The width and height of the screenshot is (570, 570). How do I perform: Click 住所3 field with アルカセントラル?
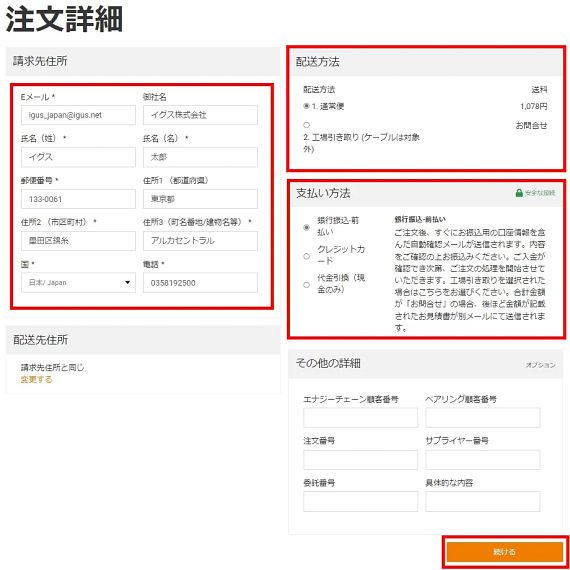point(200,241)
